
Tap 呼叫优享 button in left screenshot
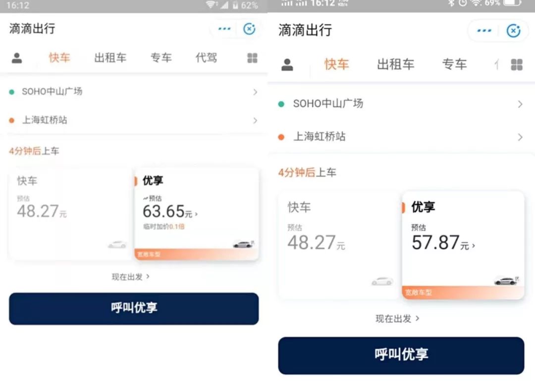pyautogui.click(x=134, y=309)
